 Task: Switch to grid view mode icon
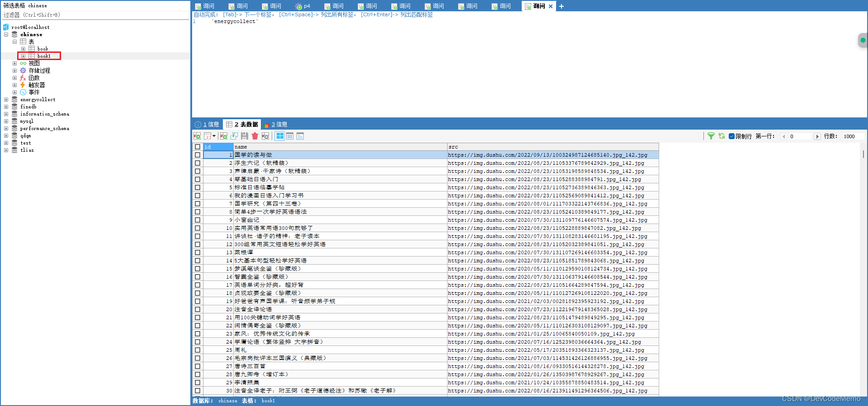click(280, 136)
